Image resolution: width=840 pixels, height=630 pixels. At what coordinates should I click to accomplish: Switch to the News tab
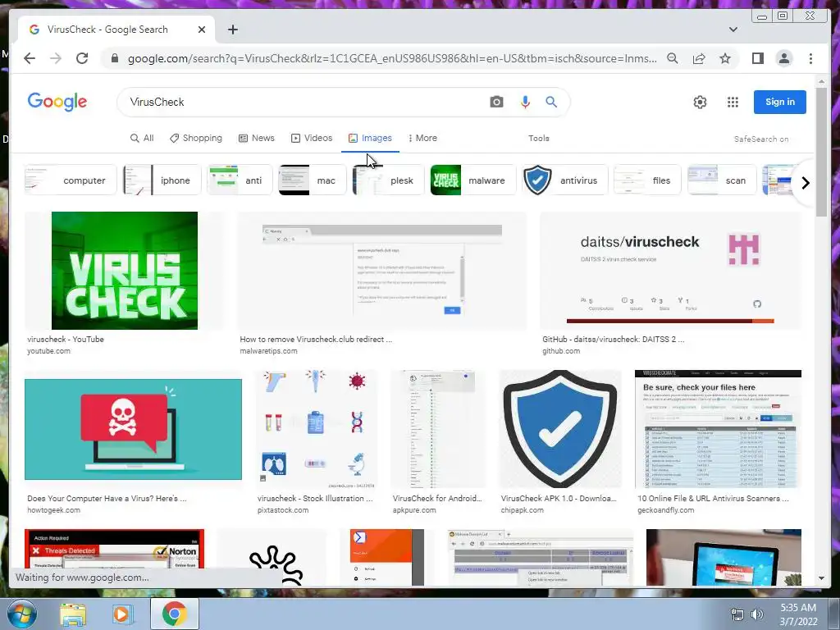click(256, 138)
